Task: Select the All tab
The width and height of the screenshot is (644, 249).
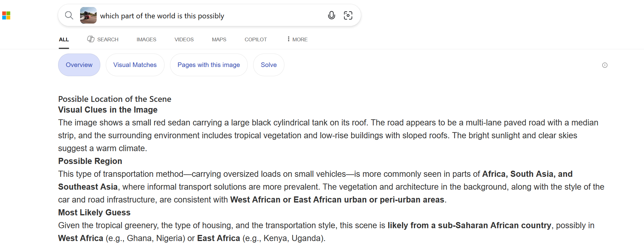Action: click(x=64, y=39)
